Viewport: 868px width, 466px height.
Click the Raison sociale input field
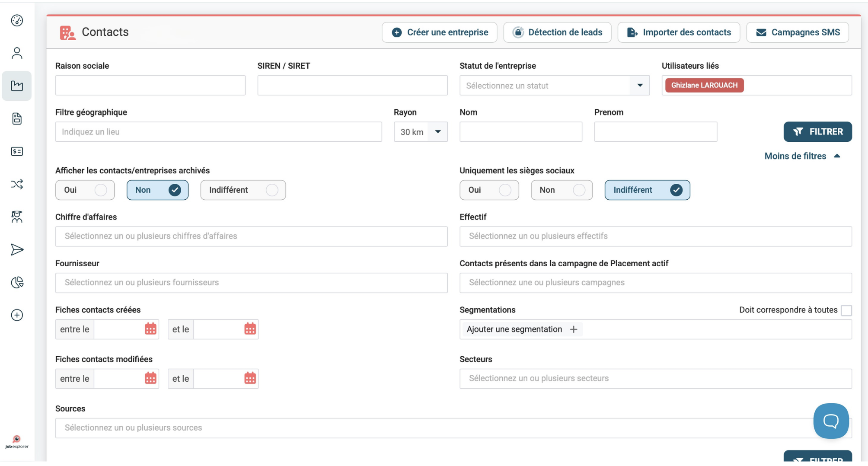click(150, 86)
